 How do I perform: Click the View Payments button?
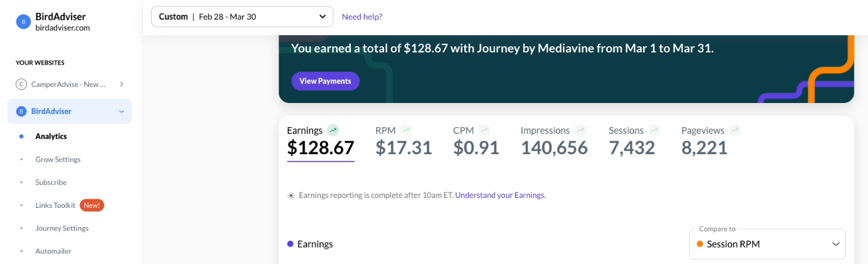pos(325,81)
